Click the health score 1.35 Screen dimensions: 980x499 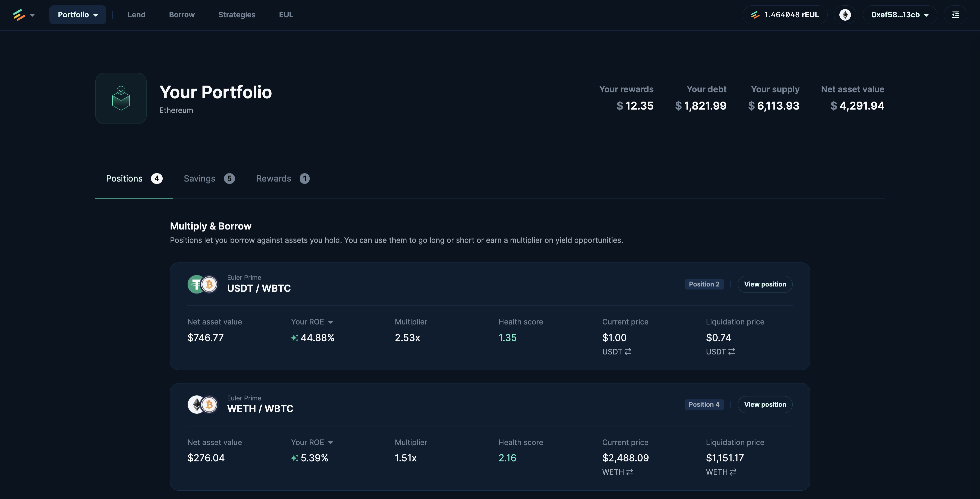click(x=507, y=338)
